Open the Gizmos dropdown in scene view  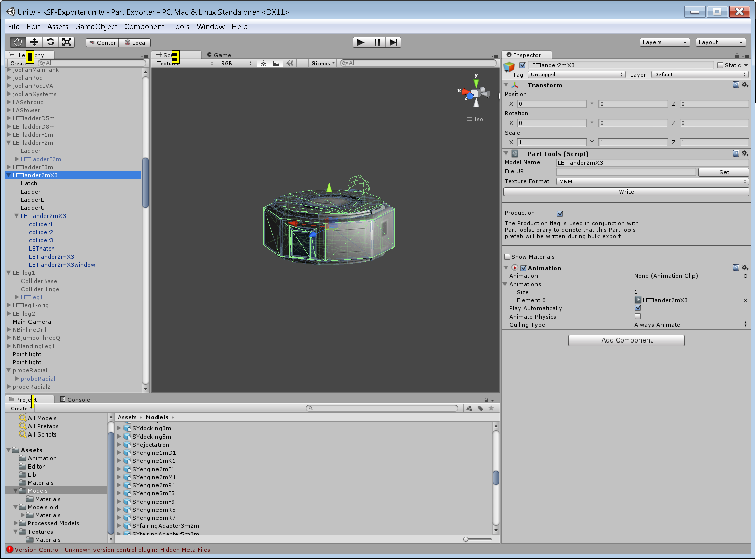coord(323,63)
